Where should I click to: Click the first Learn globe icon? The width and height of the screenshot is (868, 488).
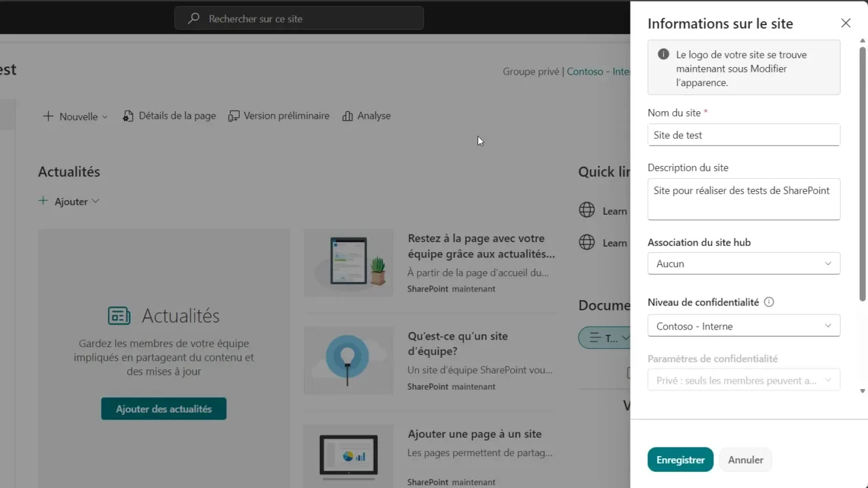click(x=587, y=210)
